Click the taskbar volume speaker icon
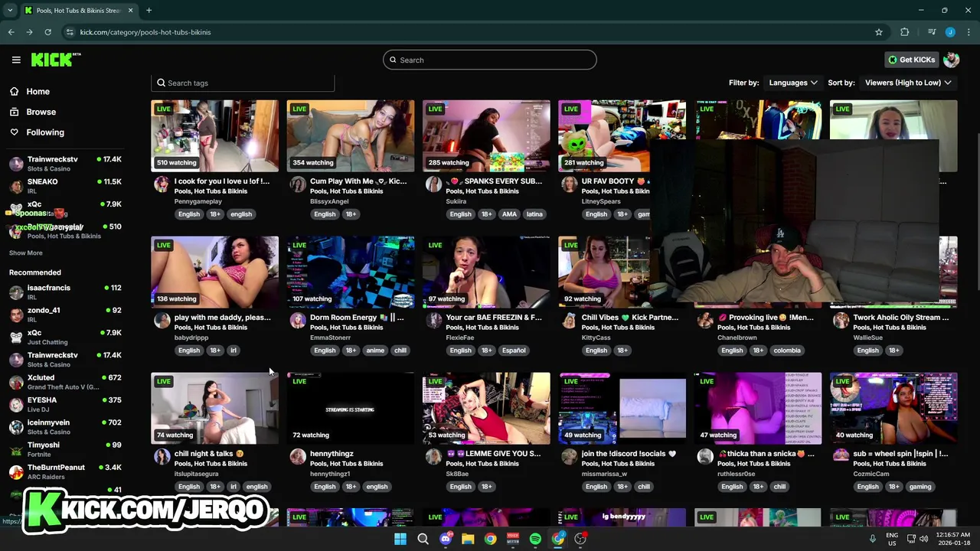Screen dimensions: 980x551 coord(923,539)
